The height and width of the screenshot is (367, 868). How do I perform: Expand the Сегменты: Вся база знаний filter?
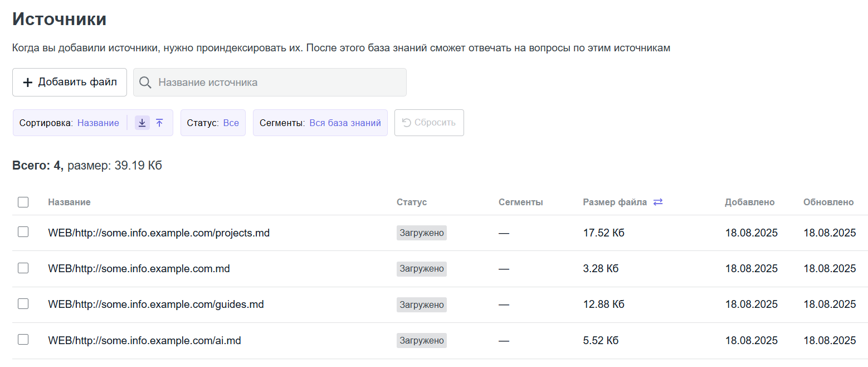(x=320, y=123)
